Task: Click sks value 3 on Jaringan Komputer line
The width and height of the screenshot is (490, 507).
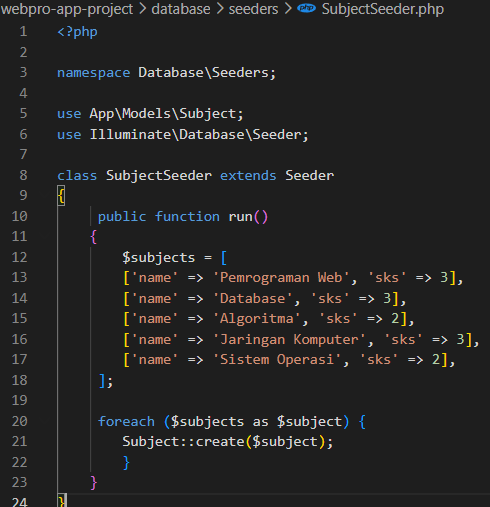Action: pos(461,340)
